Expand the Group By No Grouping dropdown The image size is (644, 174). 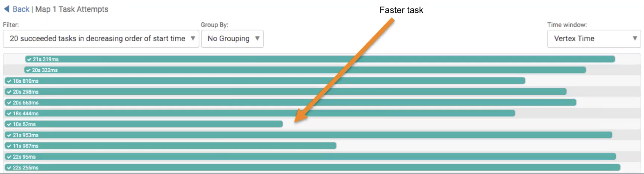pyautogui.click(x=232, y=38)
